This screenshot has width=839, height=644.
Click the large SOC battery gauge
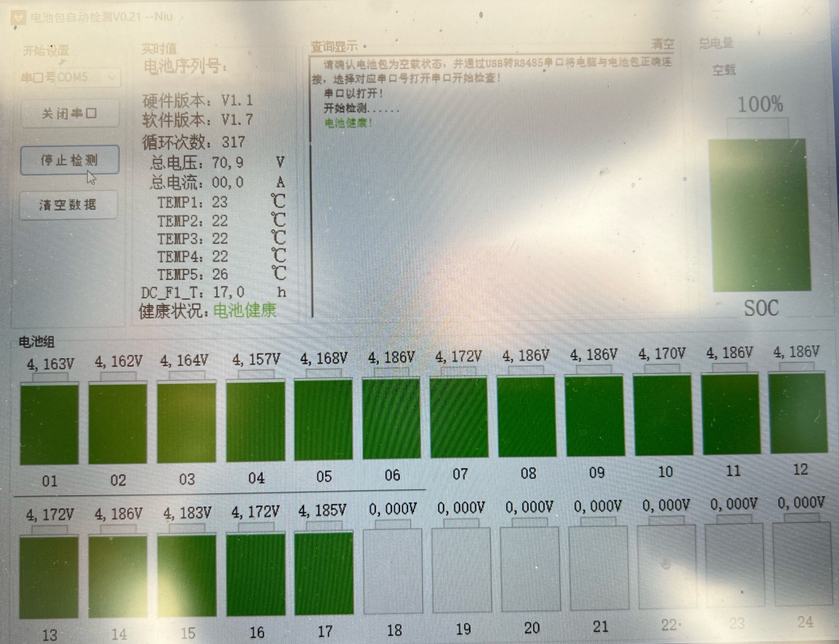[x=761, y=215]
